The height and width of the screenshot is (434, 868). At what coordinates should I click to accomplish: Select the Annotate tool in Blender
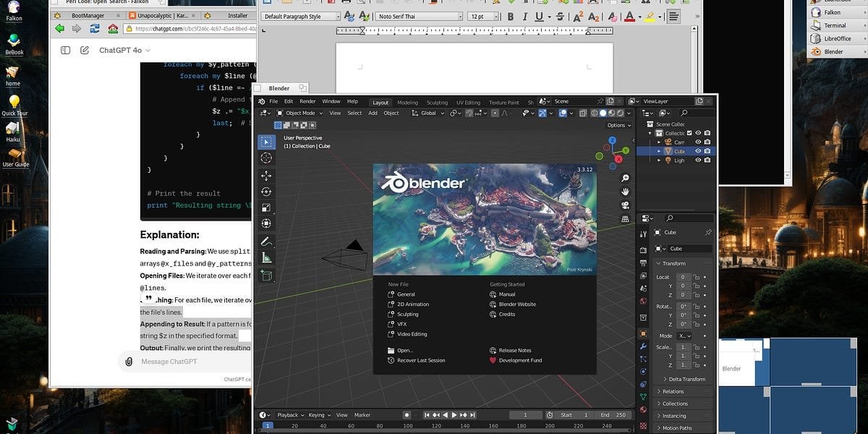coord(266,242)
